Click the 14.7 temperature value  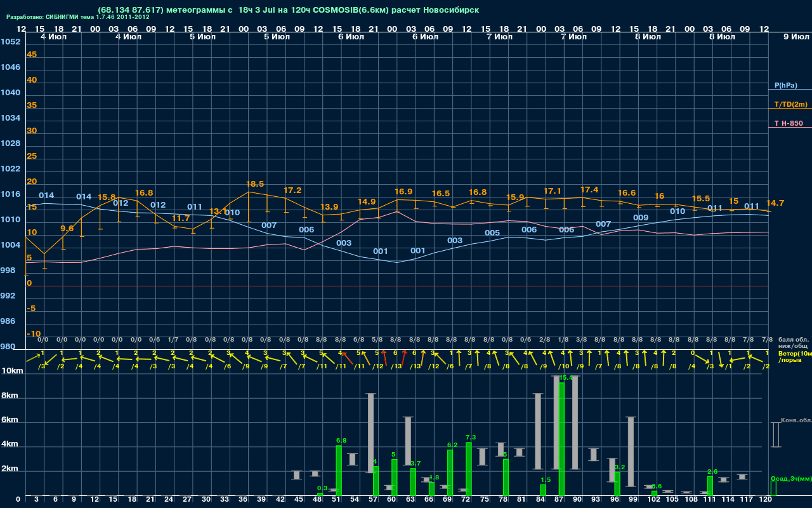(775, 203)
